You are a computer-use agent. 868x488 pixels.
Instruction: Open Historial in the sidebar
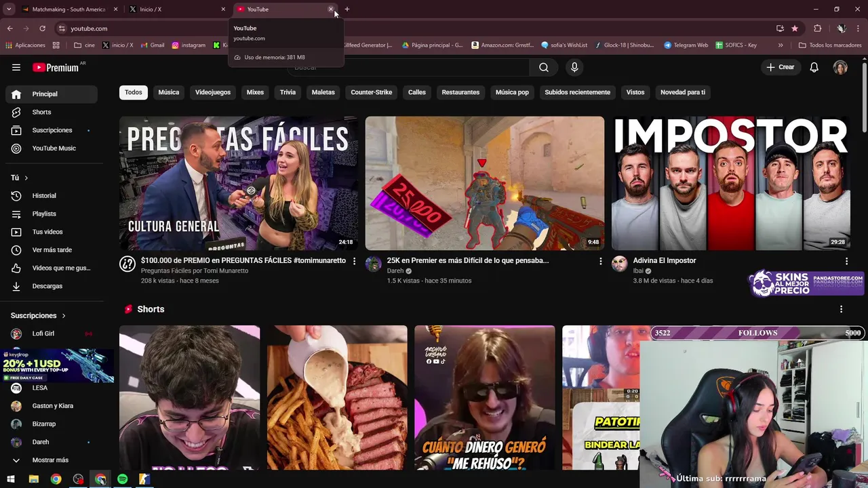52,196
